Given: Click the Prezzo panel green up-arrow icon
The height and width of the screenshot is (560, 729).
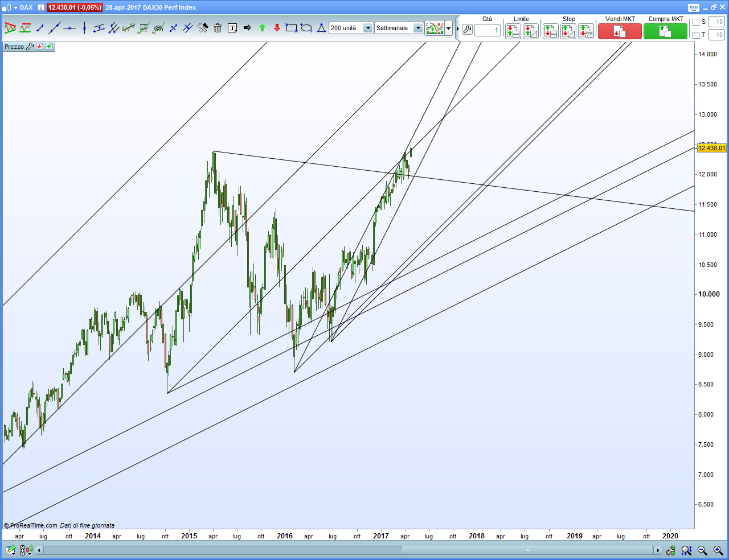Looking at the screenshot, I should 50,46.
